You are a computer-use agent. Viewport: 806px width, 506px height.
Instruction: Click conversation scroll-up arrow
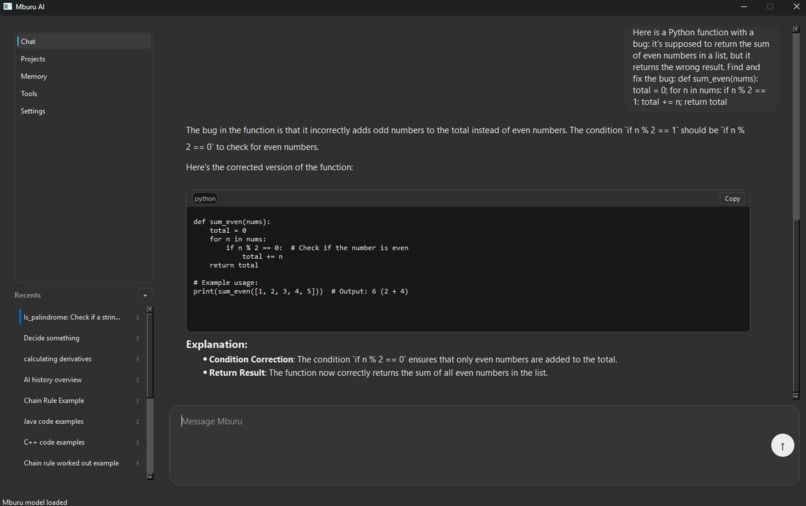click(796, 29)
